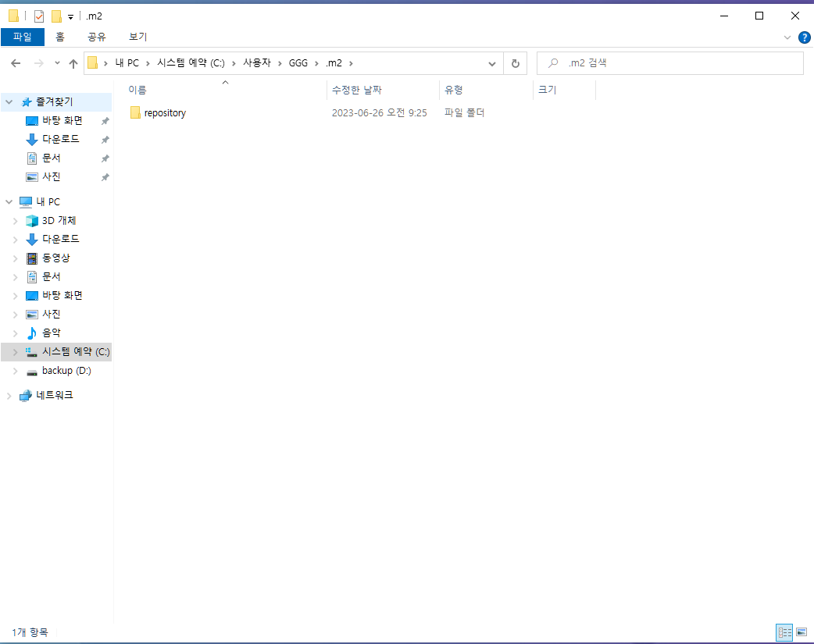This screenshot has width=814, height=644.
Task: Click GGG in the address path
Action: [x=298, y=62]
